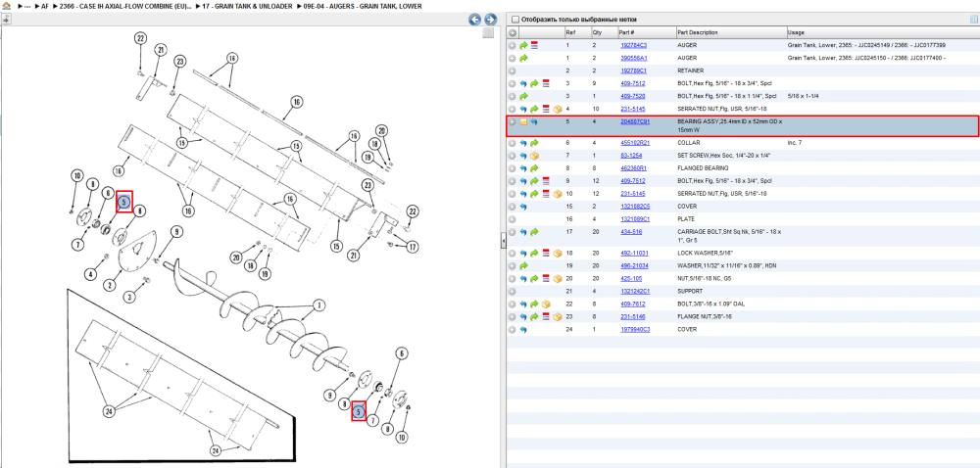
Task: Expand the COLLAR row with the plus circle
Action: click(x=512, y=143)
